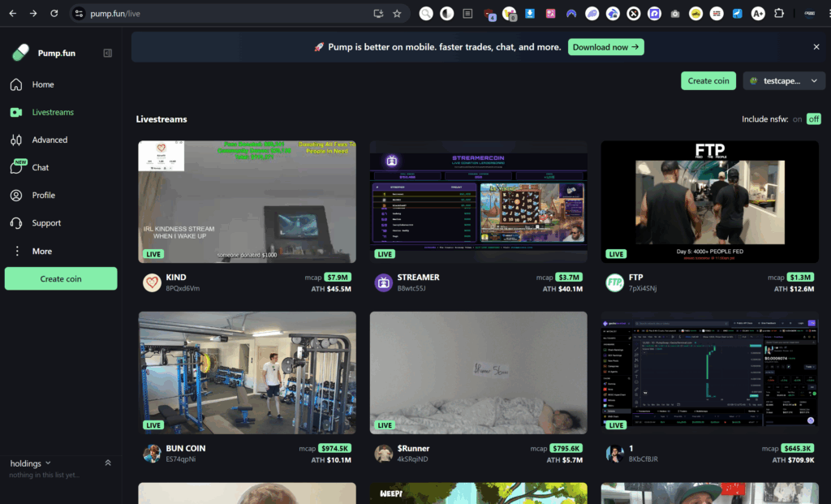Click the 8PQxd6Vm address text
The width and height of the screenshot is (831, 504).
coord(183,288)
